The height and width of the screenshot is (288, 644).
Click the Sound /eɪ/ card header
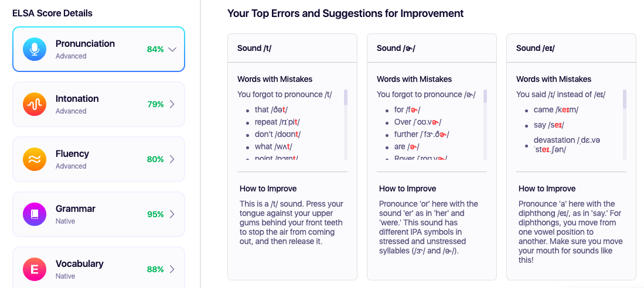(571, 48)
